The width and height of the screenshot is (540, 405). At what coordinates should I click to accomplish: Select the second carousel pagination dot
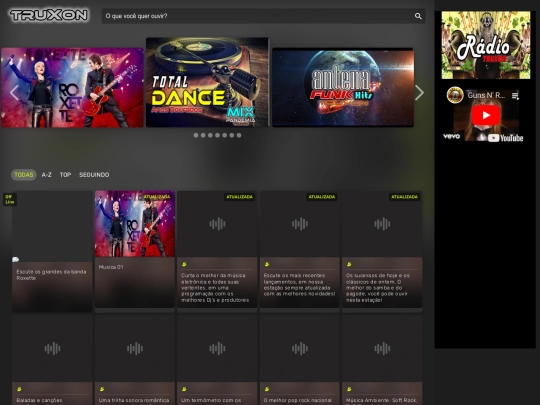(203, 135)
